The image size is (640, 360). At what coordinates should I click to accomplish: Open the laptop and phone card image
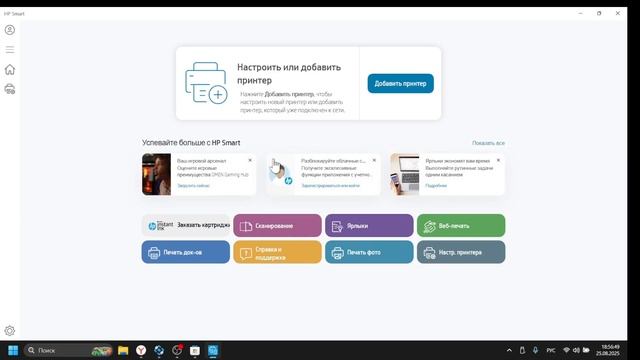click(x=405, y=174)
